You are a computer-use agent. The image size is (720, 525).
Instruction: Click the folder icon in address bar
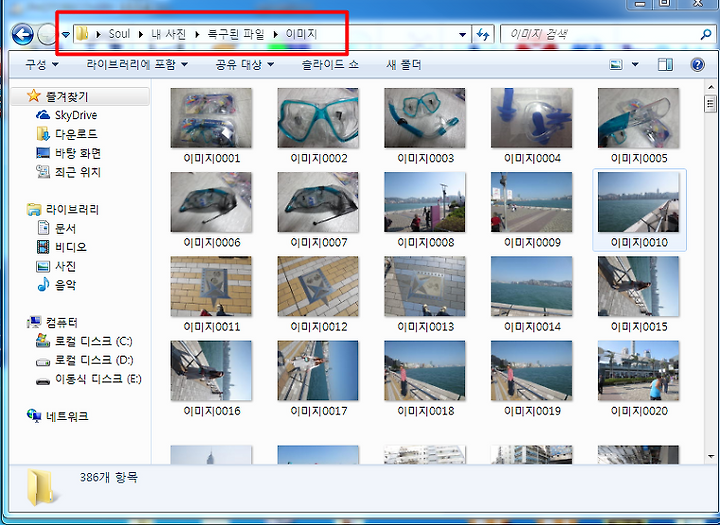(82, 34)
